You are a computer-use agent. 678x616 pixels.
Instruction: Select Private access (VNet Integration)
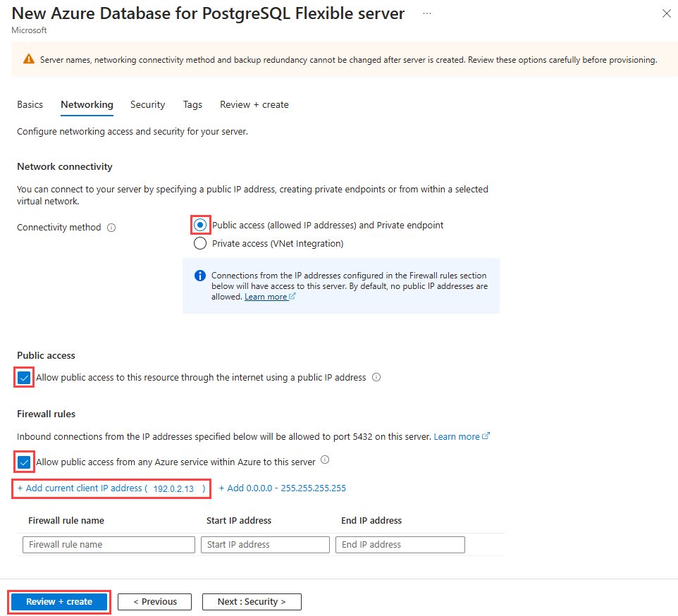point(199,242)
